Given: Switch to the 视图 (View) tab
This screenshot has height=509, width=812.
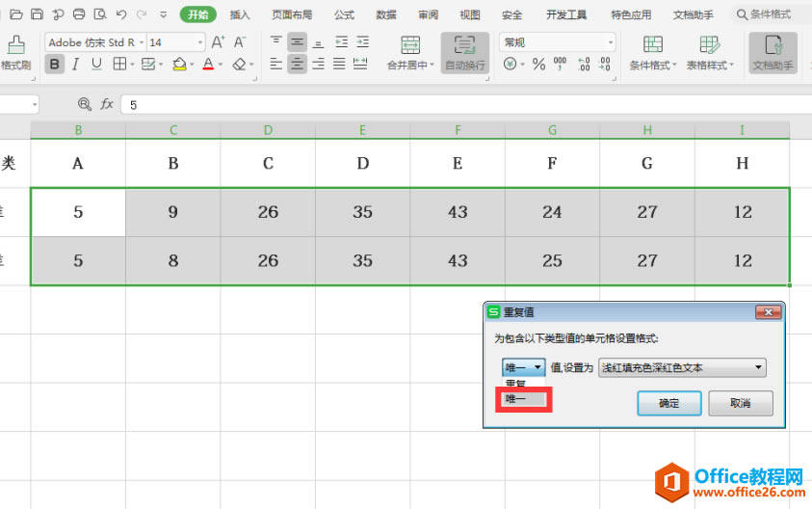Looking at the screenshot, I should (x=470, y=14).
